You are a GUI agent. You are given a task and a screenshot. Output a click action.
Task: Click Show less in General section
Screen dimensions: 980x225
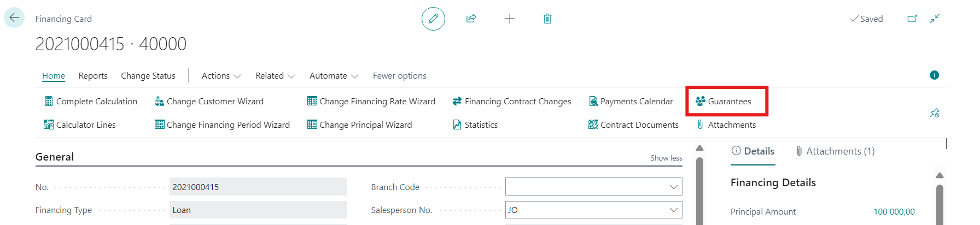pos(666,158)
